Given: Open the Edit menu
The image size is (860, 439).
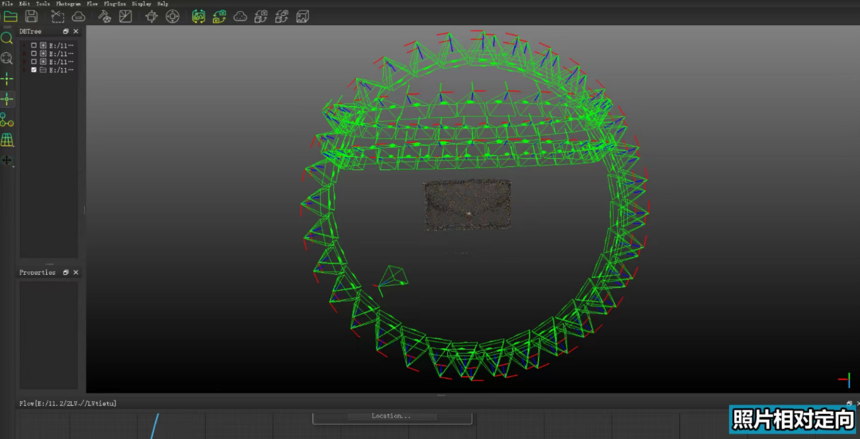Looking at the screenshot, I should coord(25,4).
